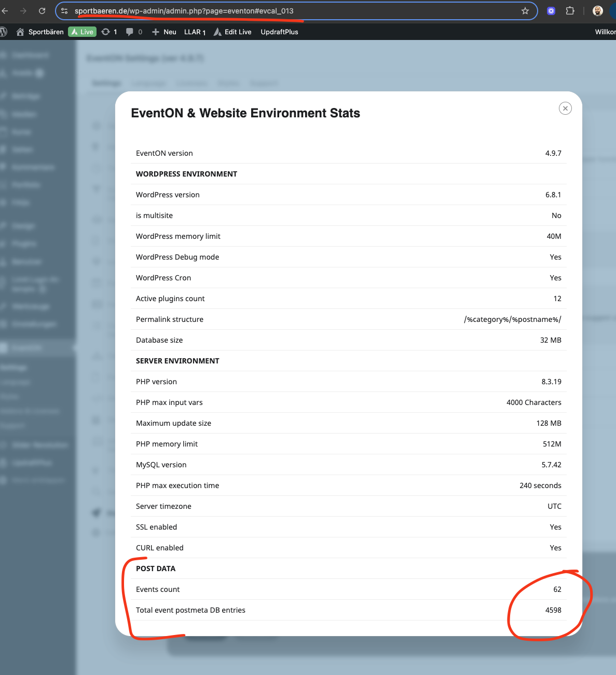Click the PHP version 8.3.19 value
The height and width of the screenshot is (675, 616).
[551, 382]
